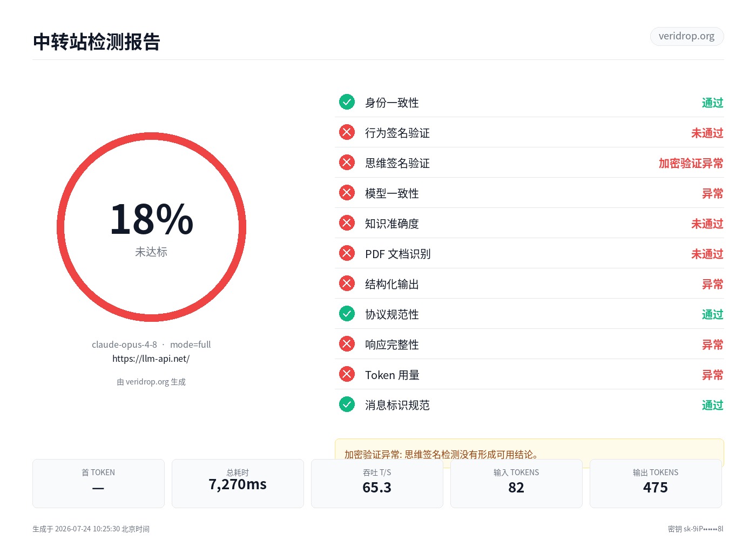
Task: Open the veridrop.org badge at top right
Action: click(687, 36)
